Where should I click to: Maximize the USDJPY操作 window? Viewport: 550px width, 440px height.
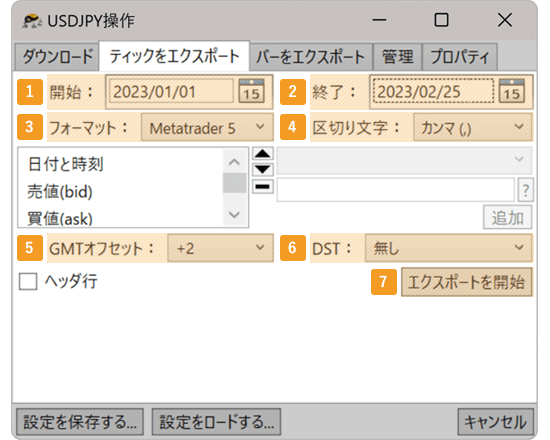441,20
